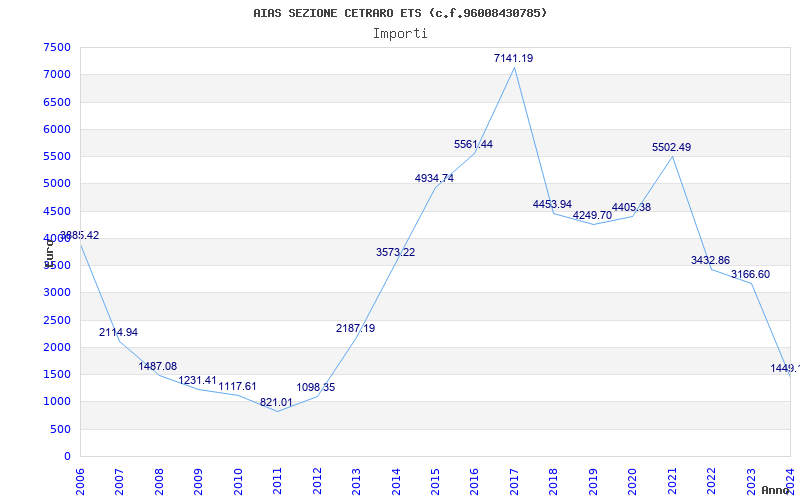The height and width of the screenshot is (500, 800).
Task: Select the 1487.08 data label
Action: point(158,366)
